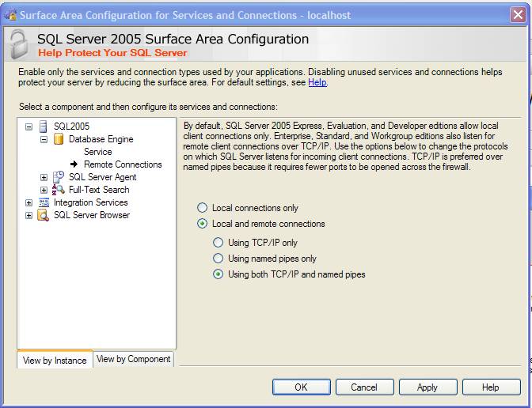
Task: Expand the Integration Services node
Action: 28,202
